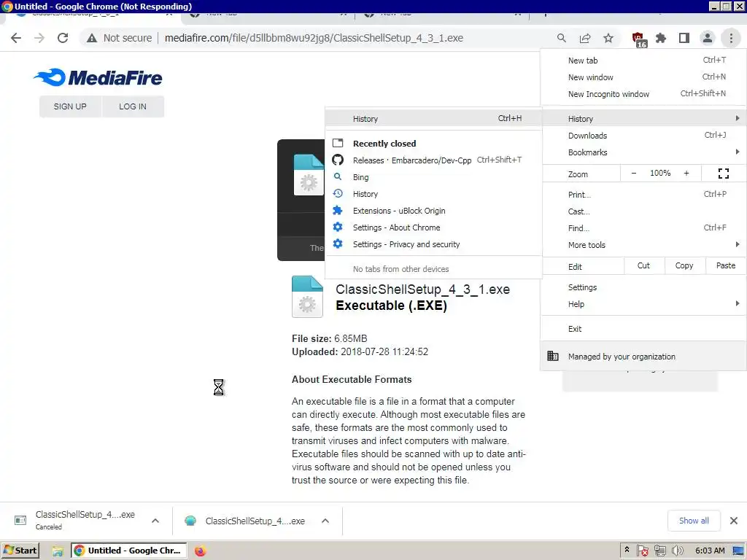The image size is (747, 560).
Task: Select Find... from Chrome menu
Action: tap(643, 228)
